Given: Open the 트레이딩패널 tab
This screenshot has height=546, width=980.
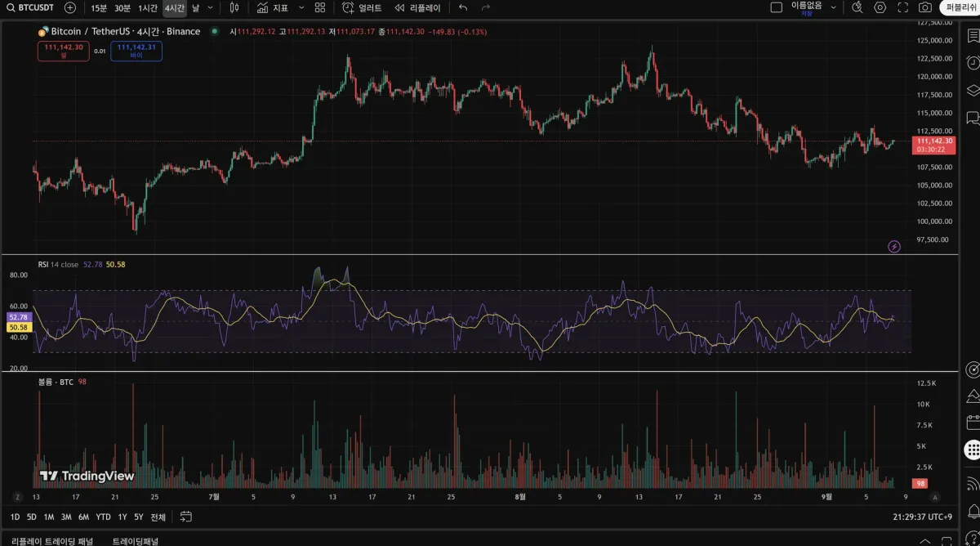Looking at the screenshot, I should (136, 541).
